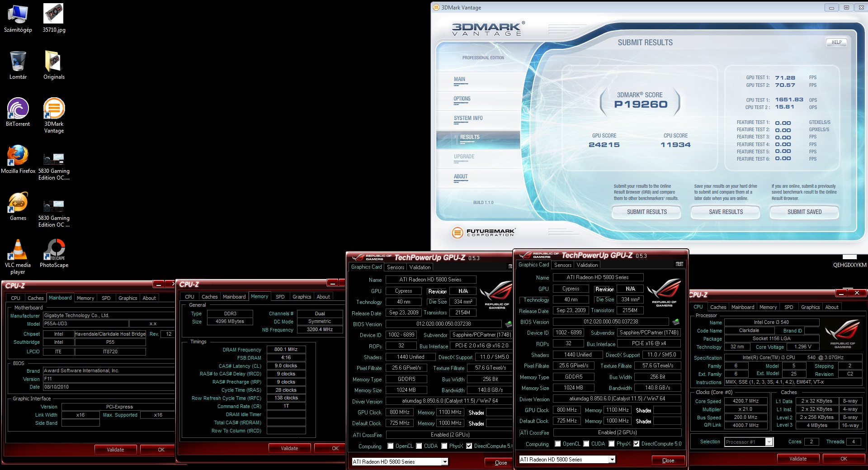868x470 pixels.
Task: Switch to Validation tab in left GPU-Z
Action: (x=420, y=267)
